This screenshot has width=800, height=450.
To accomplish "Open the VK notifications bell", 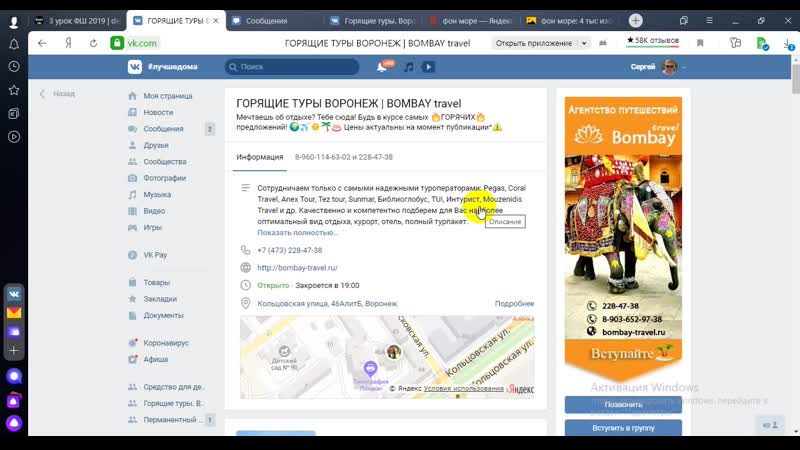I will pos(381,67).
